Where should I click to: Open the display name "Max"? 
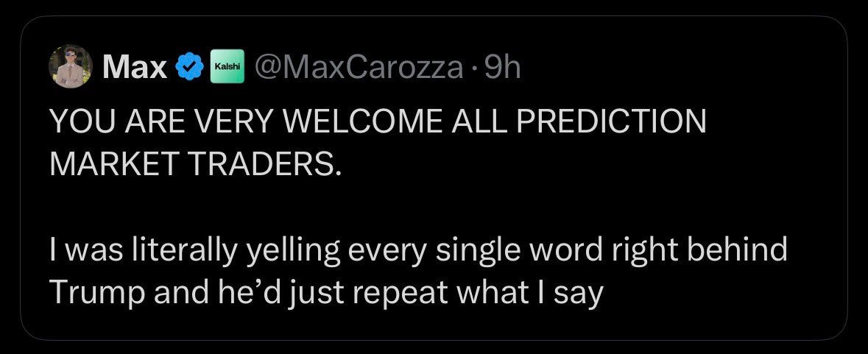tap(135, 68)
